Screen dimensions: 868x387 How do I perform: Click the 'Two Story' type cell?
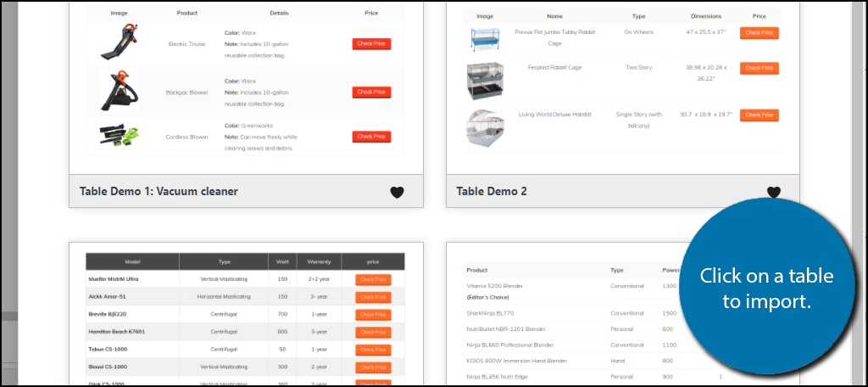point(639,68)
